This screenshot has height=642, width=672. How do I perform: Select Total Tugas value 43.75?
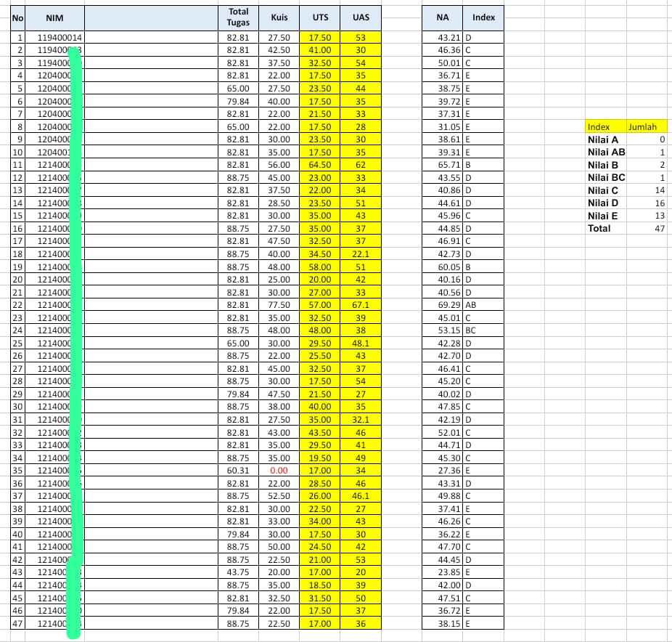(x=238, y=572)
